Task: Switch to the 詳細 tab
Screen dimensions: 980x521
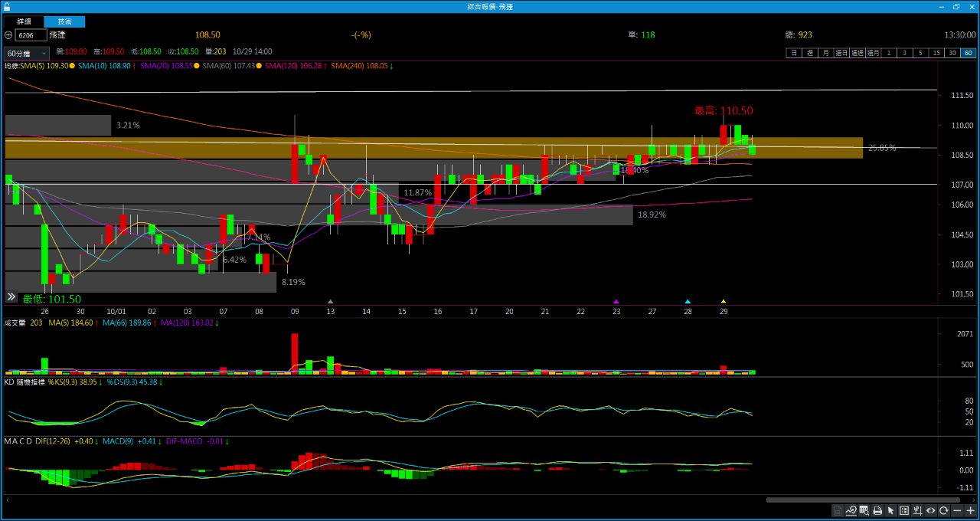Action: tap(24, 21)
